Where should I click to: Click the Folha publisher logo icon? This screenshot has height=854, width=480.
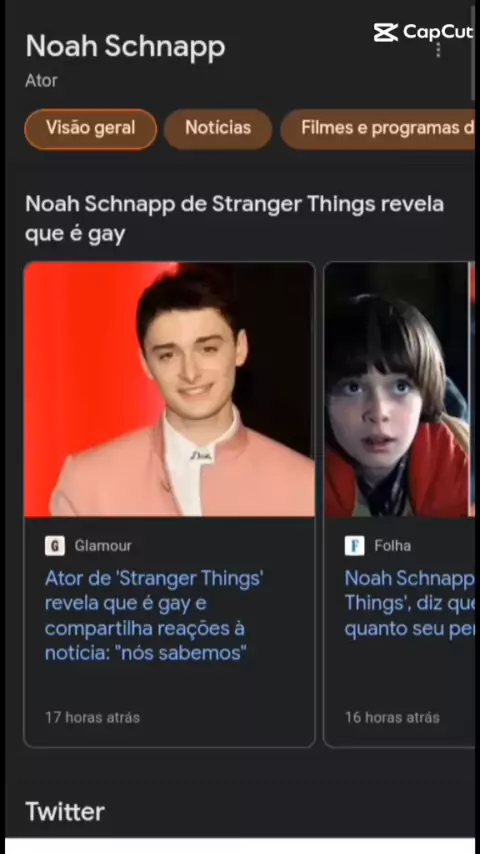(354, 545)
